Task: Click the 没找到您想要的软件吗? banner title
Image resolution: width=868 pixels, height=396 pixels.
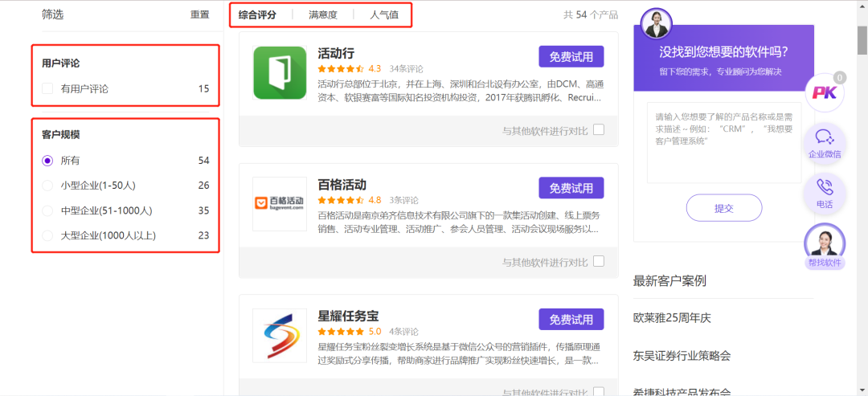Action: 724,52
